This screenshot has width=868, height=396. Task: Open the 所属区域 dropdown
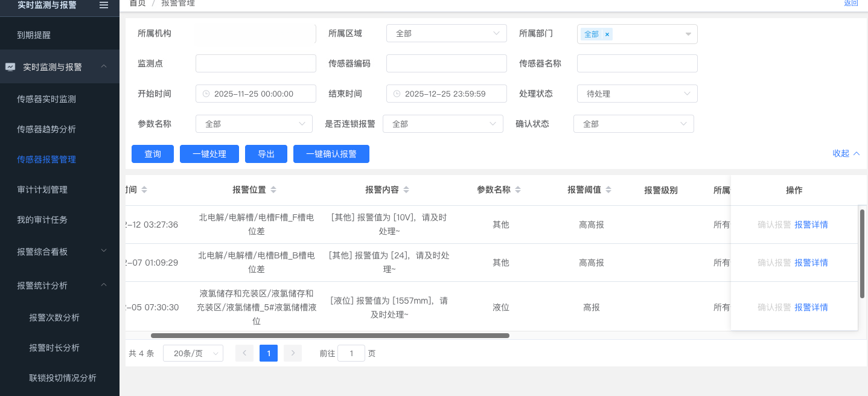coord(446,34)
